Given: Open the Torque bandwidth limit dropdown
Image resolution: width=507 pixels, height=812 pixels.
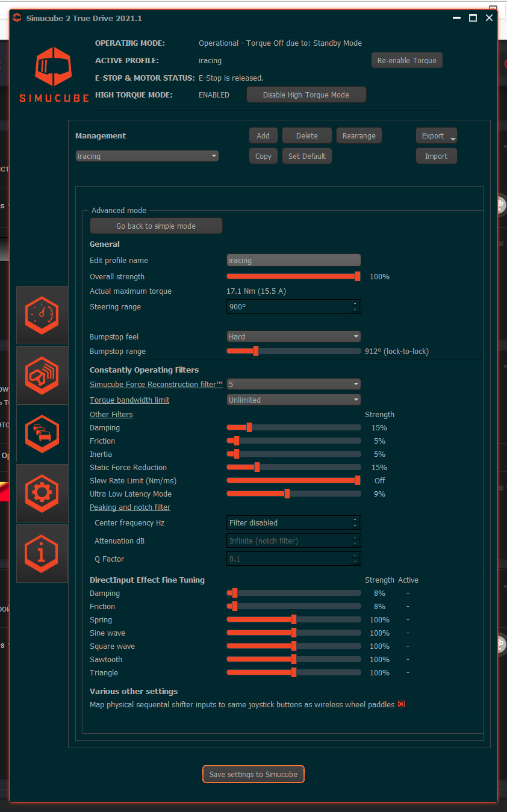Looking at the screenshot, I should [x=293, y=400].
